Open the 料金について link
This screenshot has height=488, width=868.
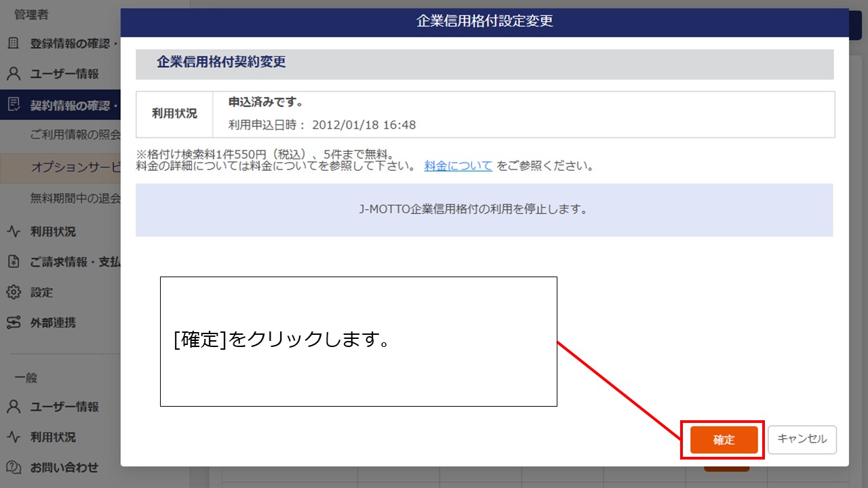tap(458, 165)
